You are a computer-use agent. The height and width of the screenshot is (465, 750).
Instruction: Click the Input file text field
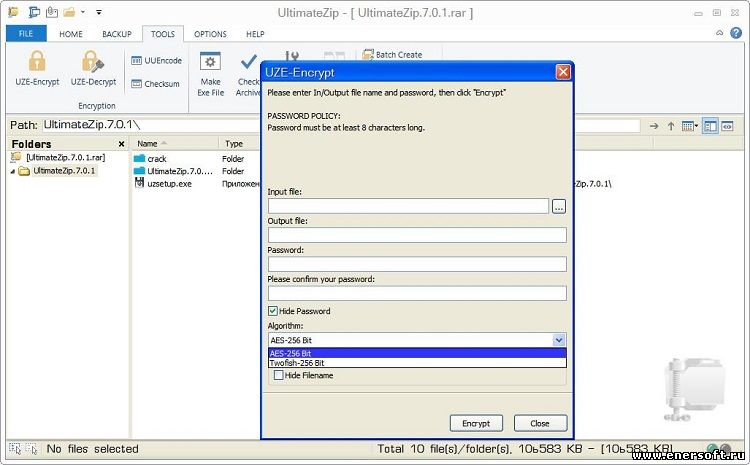(408, 206)
